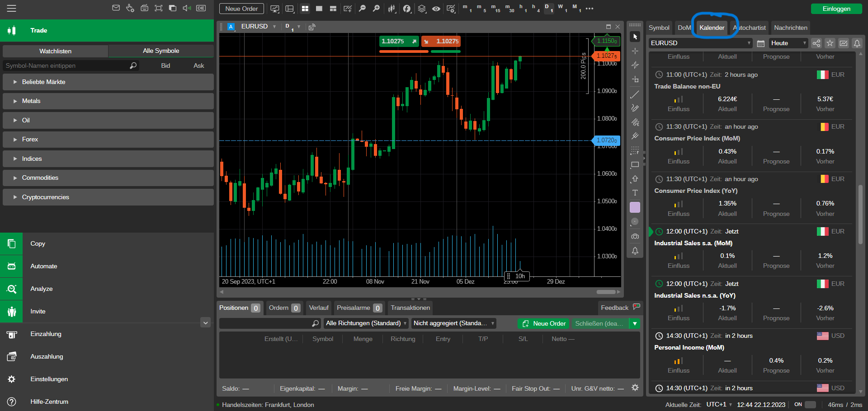Select the rectangle drawing tool
Viewport: 868px width, 411px height.
(635, 165)
